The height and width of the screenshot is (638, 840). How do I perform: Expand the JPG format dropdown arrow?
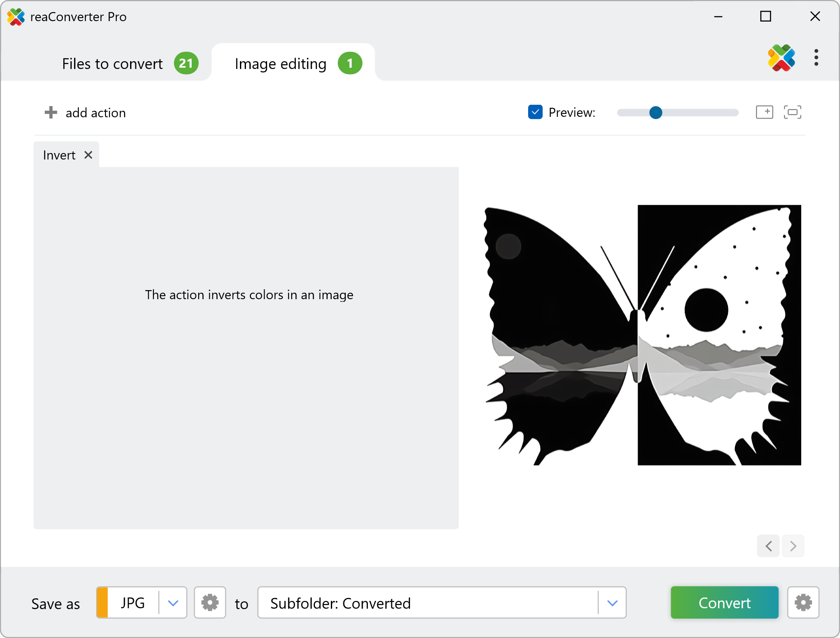173,603
